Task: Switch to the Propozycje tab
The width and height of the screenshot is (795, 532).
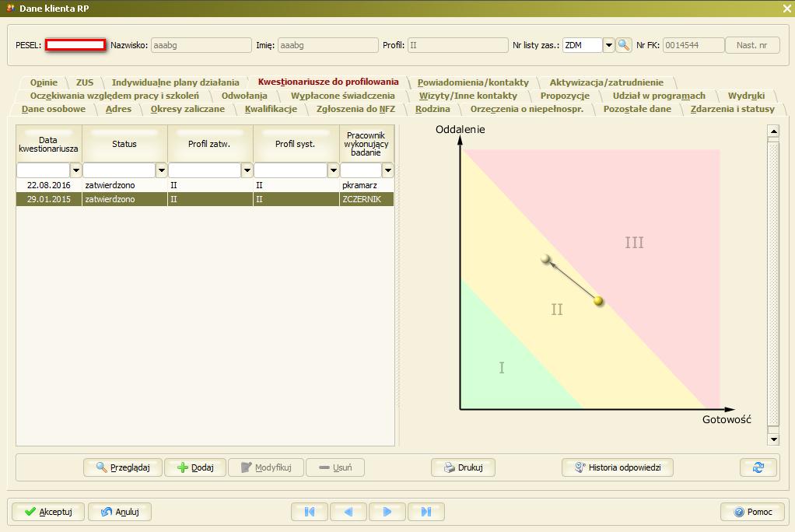Action: tap(565, 96)
